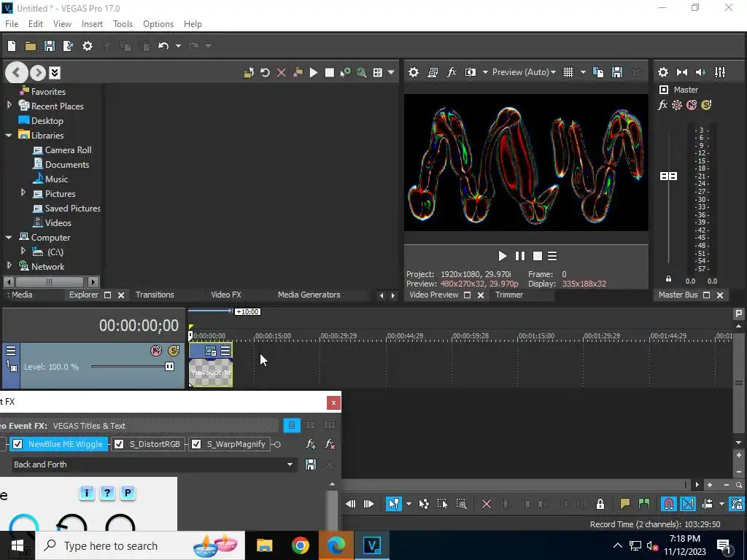The image size is (747, 560).
Task: Play from the Video Preview transport
Action: 502,256
